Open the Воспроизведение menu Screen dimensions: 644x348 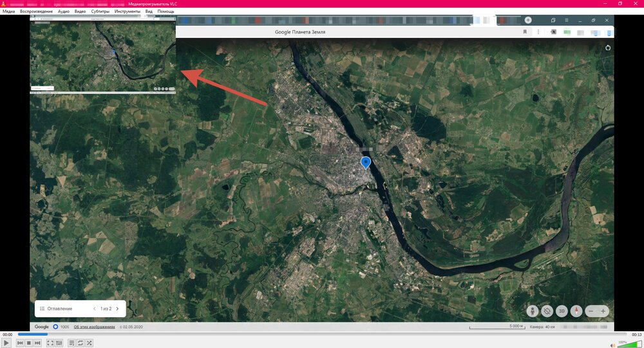coord(37,12)
